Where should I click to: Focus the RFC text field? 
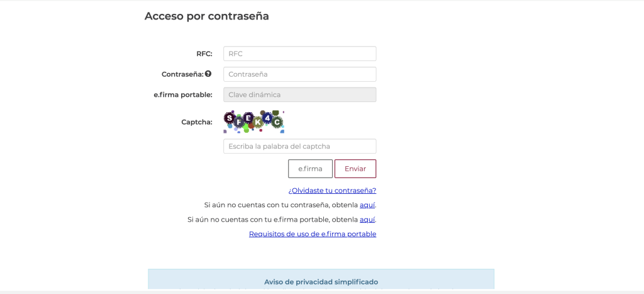pyautogui.click(x=300, y=54)
